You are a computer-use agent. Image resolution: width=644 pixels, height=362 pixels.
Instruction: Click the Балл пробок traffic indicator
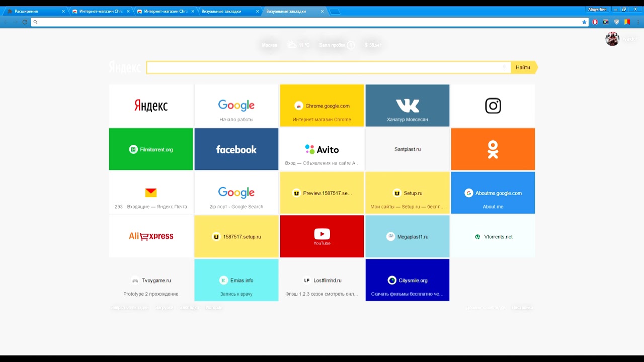click(337, 45)
